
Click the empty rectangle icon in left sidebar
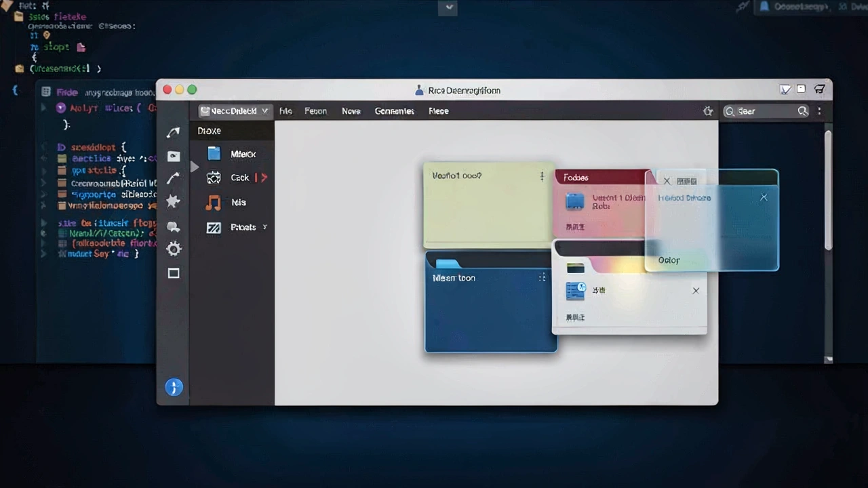174,273
